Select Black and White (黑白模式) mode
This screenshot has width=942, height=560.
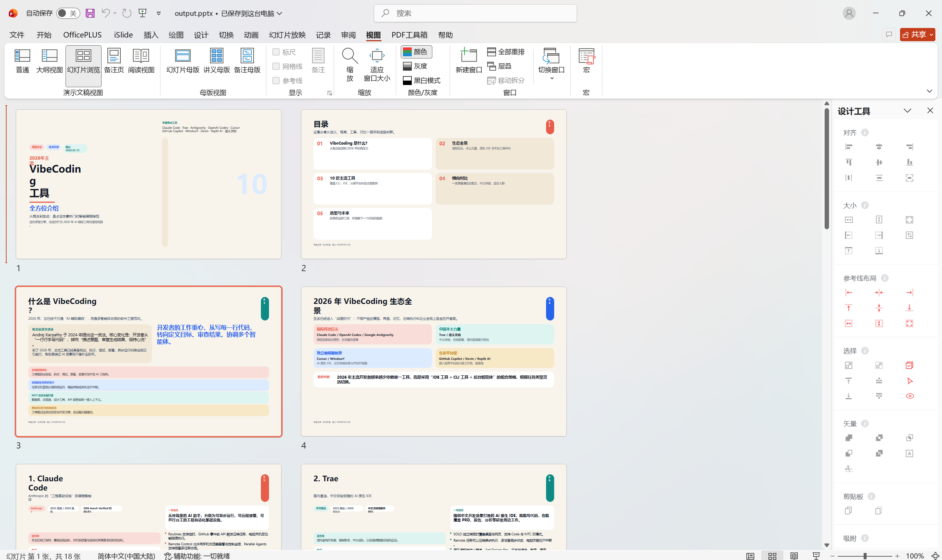pyautogui.click(x=422, y=80)
